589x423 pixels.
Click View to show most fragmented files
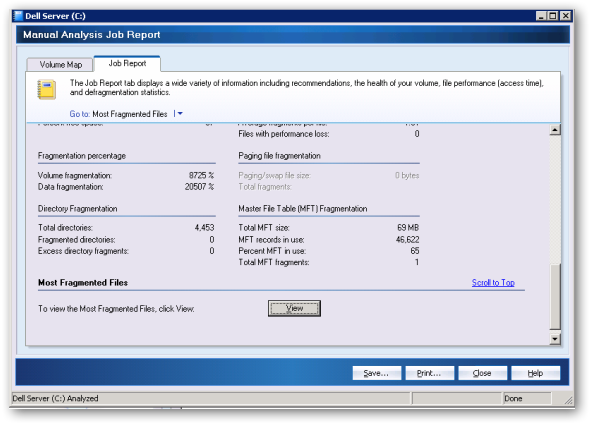294,308
